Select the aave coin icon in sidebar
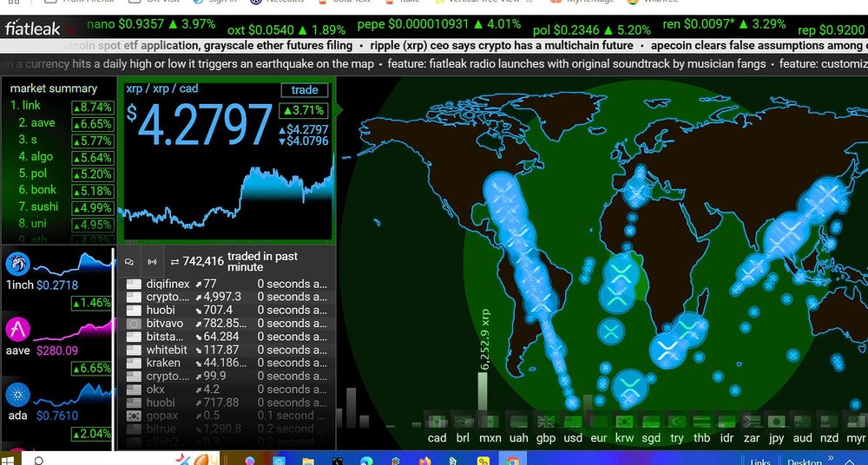Image resolution: width=868 pixels, height=465 pixels. pyautogui.click(x=17, y=330)
